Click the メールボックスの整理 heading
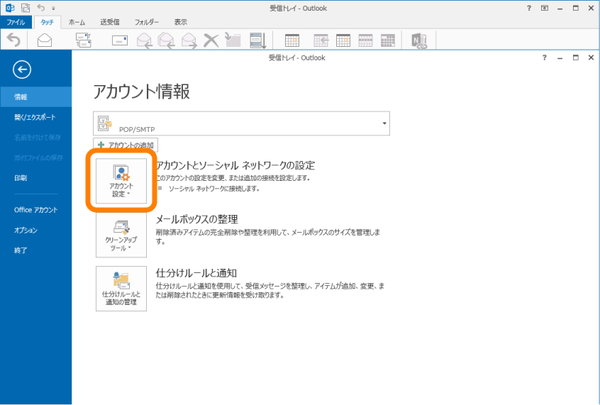 pyautogui.click(x=197, y=219)
